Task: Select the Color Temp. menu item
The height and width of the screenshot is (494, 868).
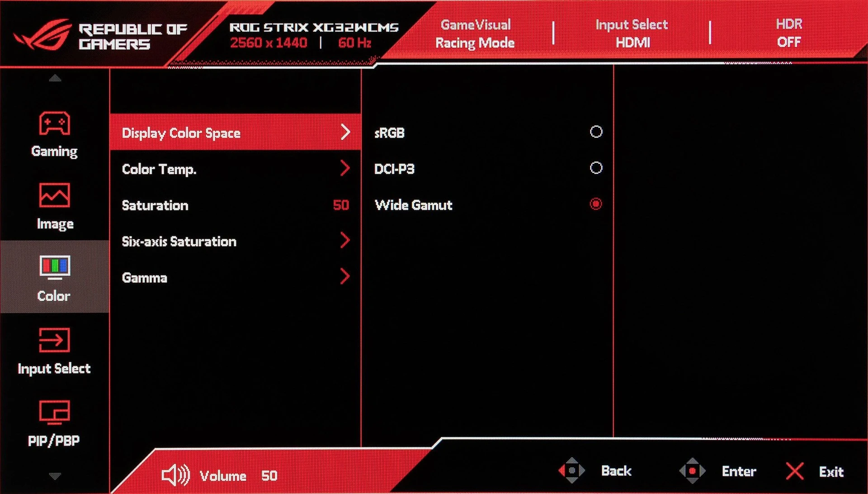Action: (236, 169)
